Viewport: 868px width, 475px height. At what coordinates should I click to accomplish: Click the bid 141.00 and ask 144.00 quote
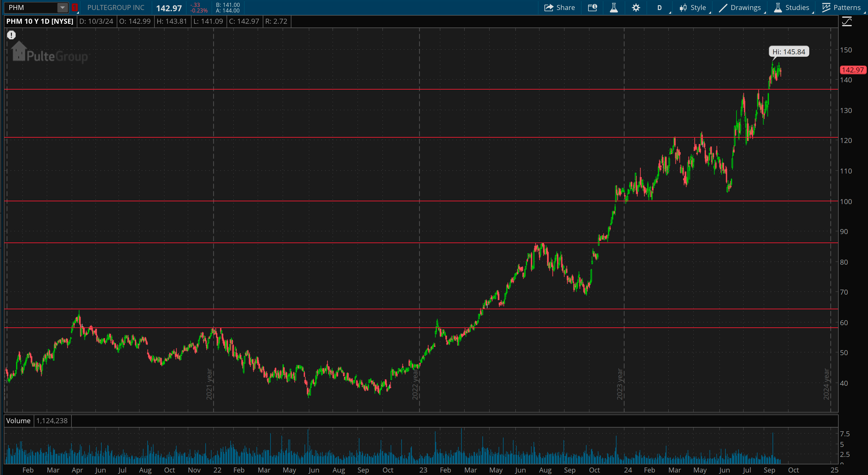point(228,7)
